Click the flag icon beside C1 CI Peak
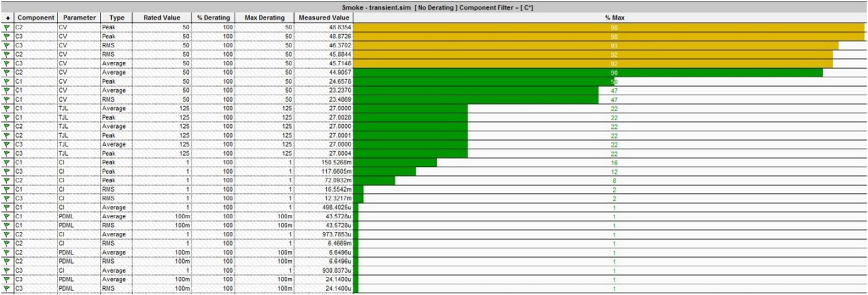 [7, 162]
